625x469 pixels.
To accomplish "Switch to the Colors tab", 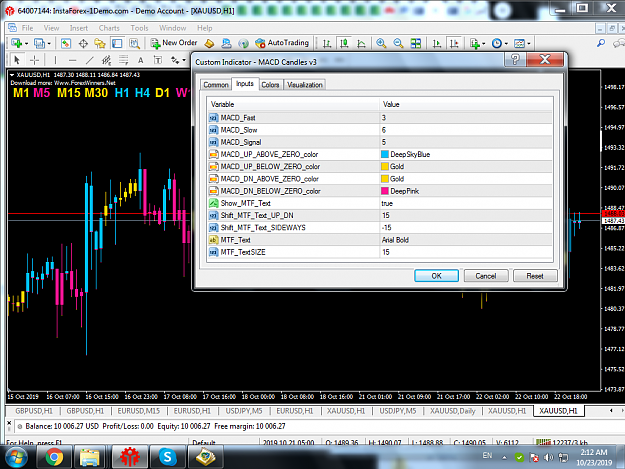I will [x=270, y=85].
